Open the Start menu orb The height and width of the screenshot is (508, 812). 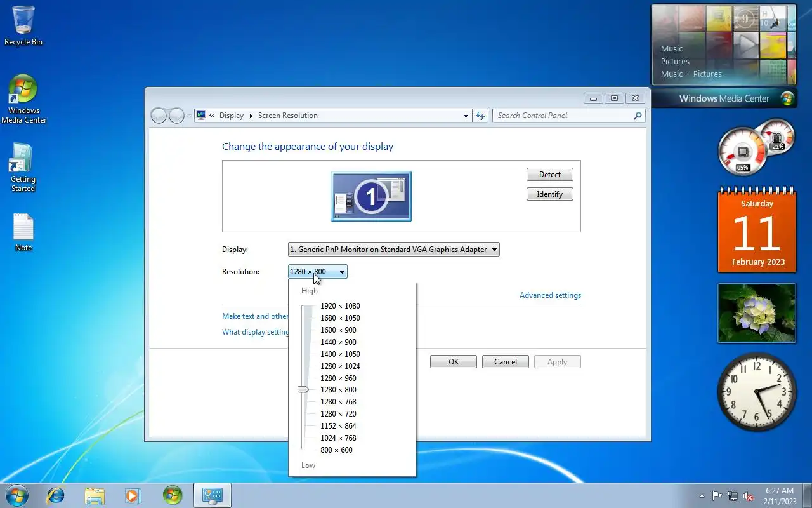(x=16, y=495)
